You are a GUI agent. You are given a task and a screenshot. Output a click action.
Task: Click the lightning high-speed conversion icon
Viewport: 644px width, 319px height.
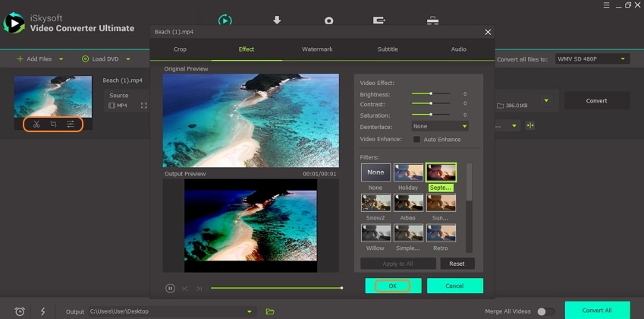point(42,311)
